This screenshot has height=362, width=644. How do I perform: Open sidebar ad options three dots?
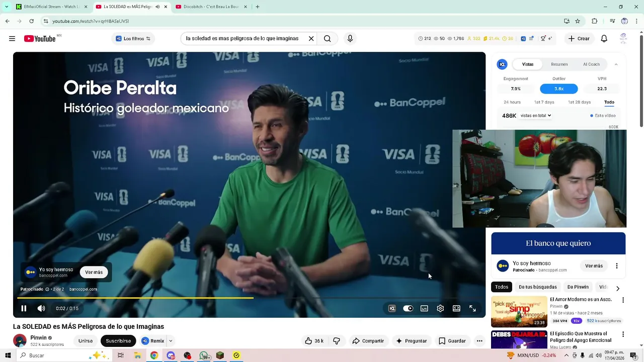click(x=617, y=266)
